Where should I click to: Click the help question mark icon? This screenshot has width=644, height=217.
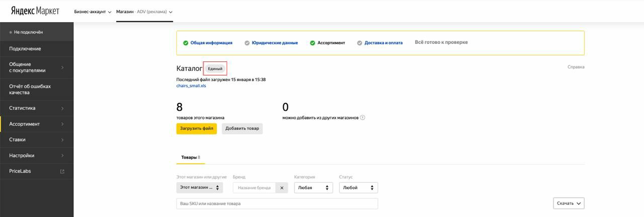pyautogui.click(x=363, y=118)
